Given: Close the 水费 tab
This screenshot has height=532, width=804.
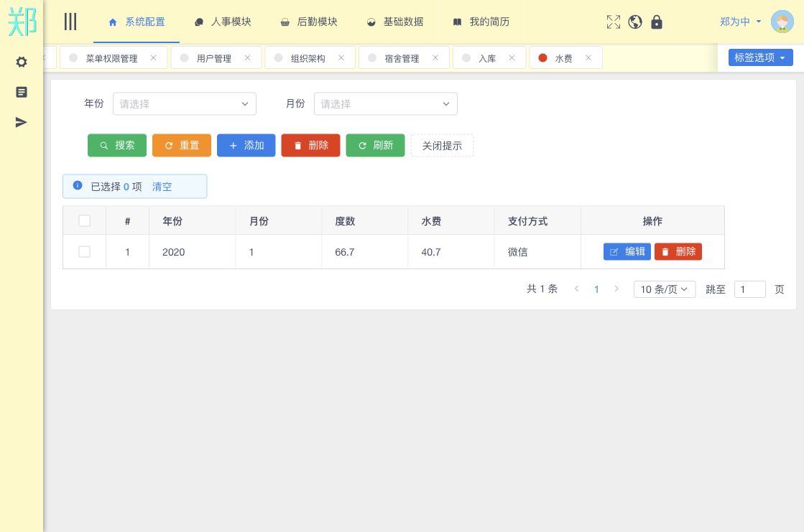Looking at the screenshot, I should tap(588, 58).
